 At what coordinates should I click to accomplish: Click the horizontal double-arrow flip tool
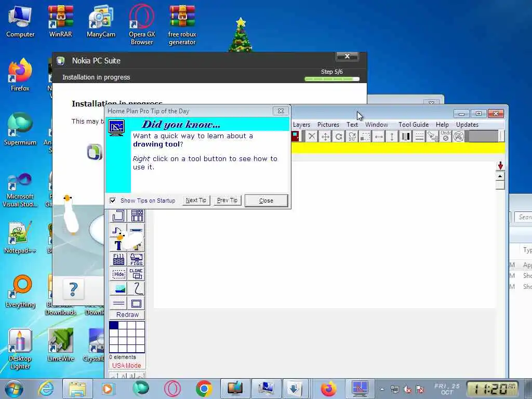coord(379,137)
